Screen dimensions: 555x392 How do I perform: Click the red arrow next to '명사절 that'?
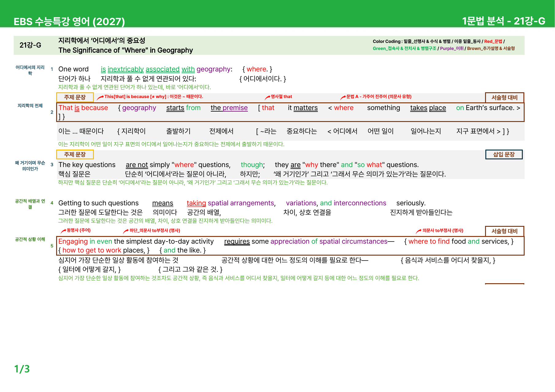268,97
